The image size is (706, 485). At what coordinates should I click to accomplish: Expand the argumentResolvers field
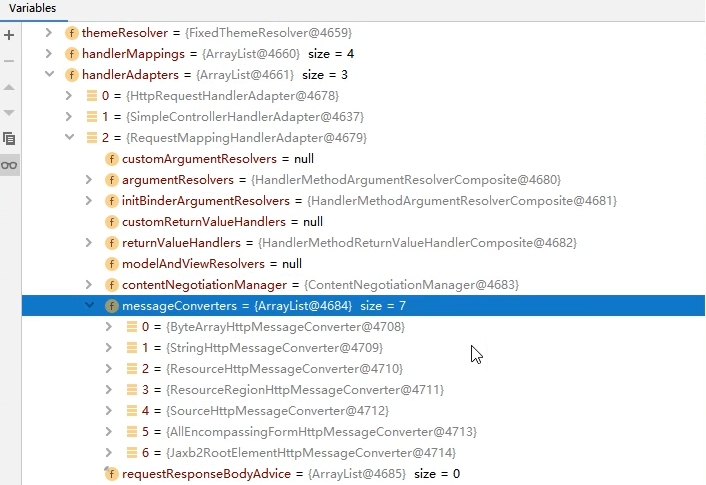click(89, 180)
